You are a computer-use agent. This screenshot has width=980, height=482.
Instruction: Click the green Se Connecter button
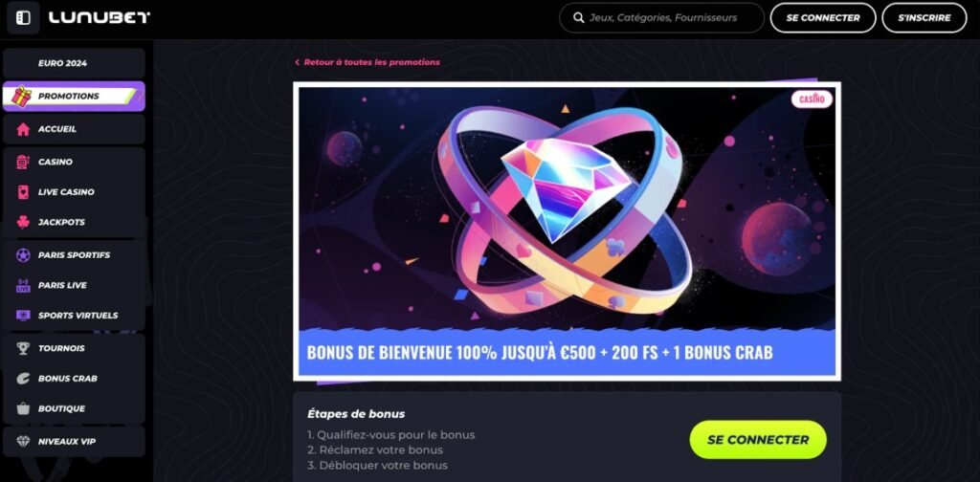pos(758,440)
